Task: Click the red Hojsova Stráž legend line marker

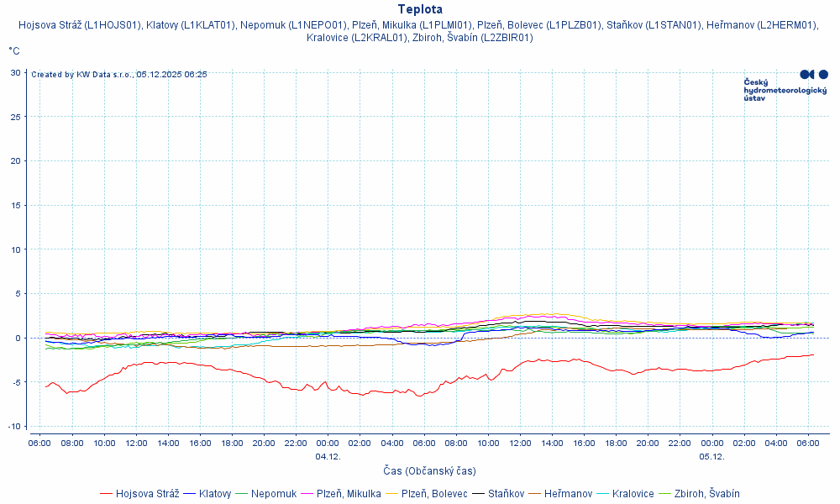Action: (x=106, y=494)
